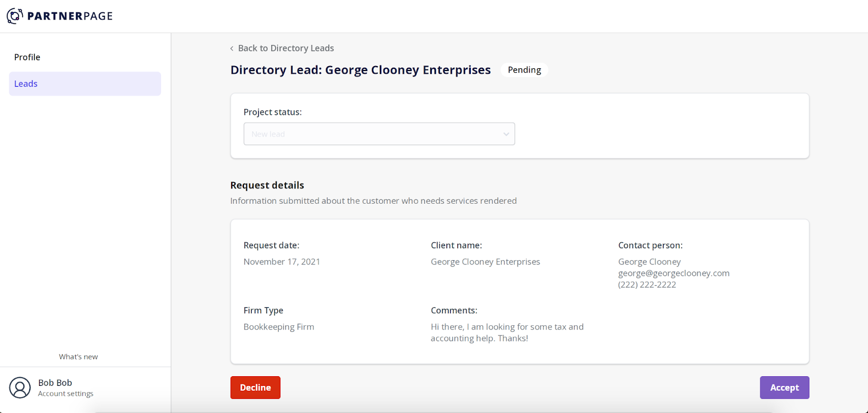Accept the directory lead
868x413 pixels.
(784, 388)
